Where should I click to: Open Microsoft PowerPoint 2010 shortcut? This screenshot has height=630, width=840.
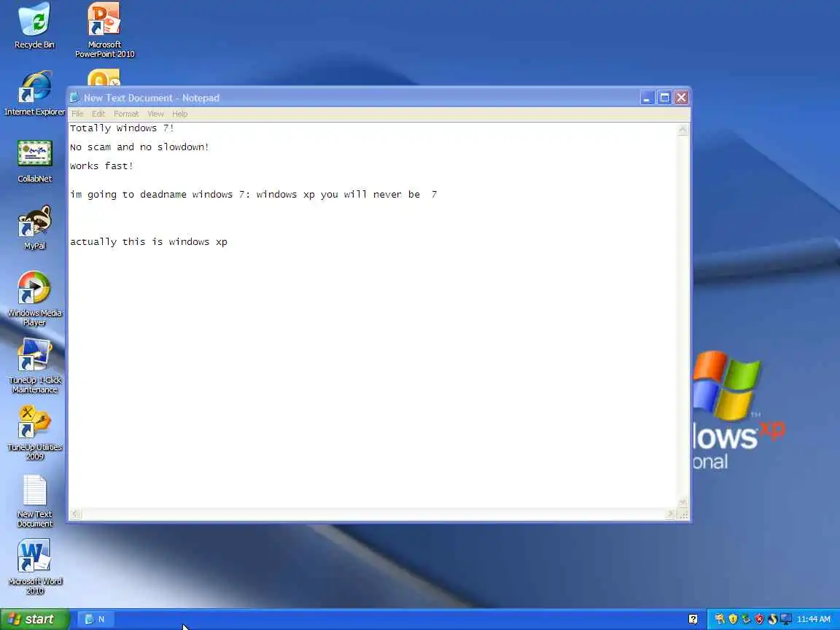(x=104, y=29)
